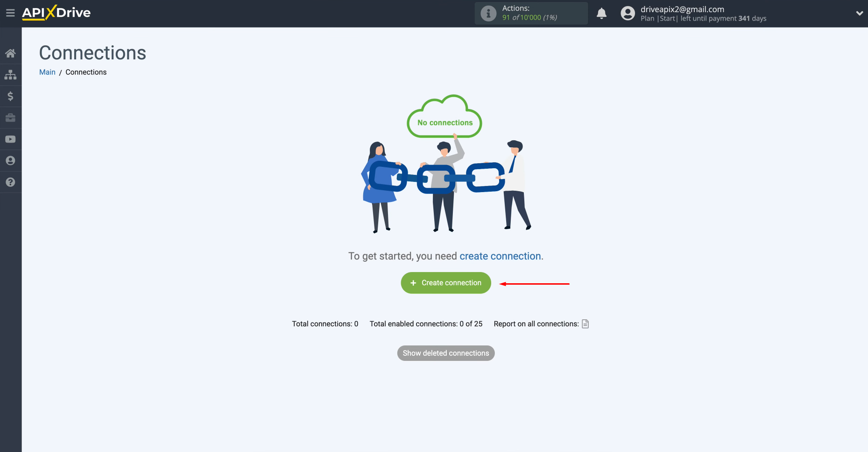Navigate to Main via the breadcrumb link
868x452 pixels.
pyautogui.click(x=47, y=72)
